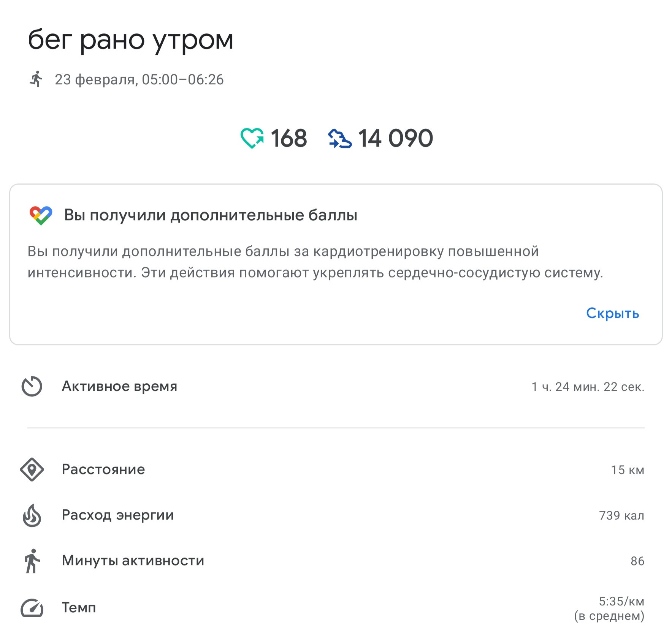Viewport: 672px width, 632px height.
Task: Tap the date 23 февраля, 05:00–06:26
Action: pos(139,79)
